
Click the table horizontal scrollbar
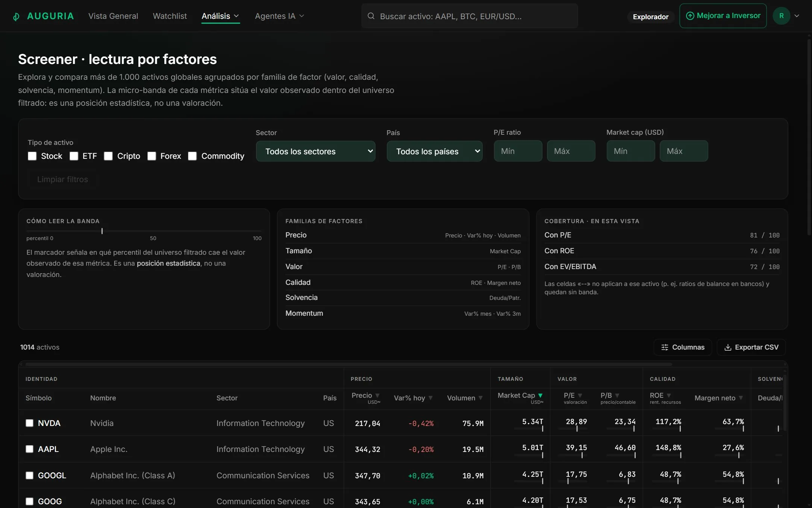(x=348, y=364)
